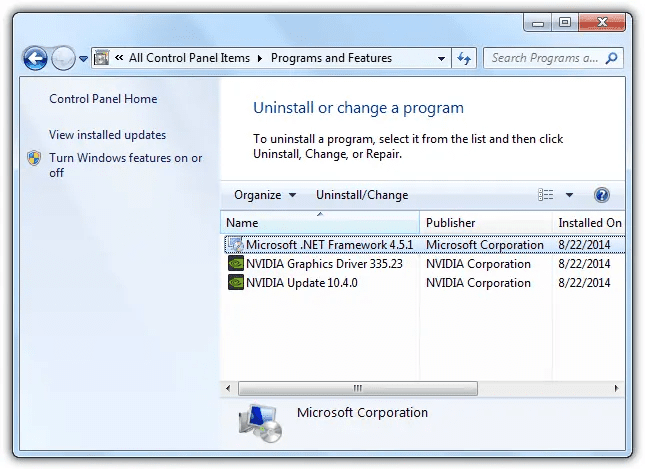Viewport: 645px width, 469px height.
Task: Minimize the Programs and Features window
Action: [538, 22]
